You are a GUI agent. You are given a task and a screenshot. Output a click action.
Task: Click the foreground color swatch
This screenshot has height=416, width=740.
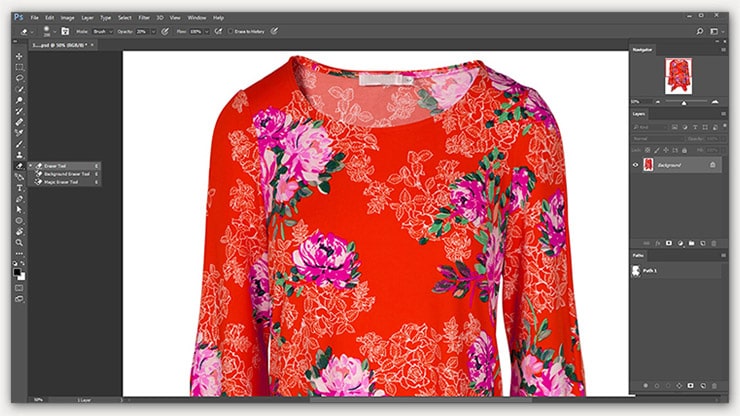point(17,270)
